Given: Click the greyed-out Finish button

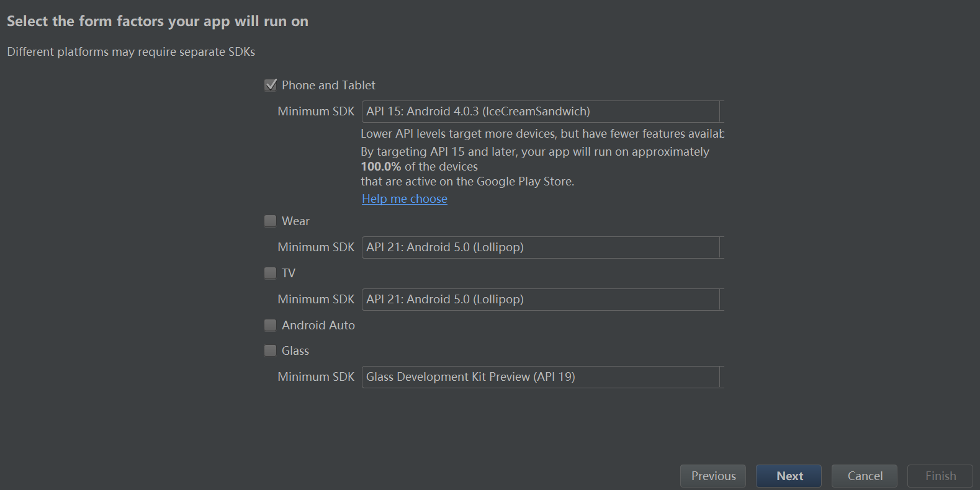Looking at the screenshot, I should pos(940,476).
